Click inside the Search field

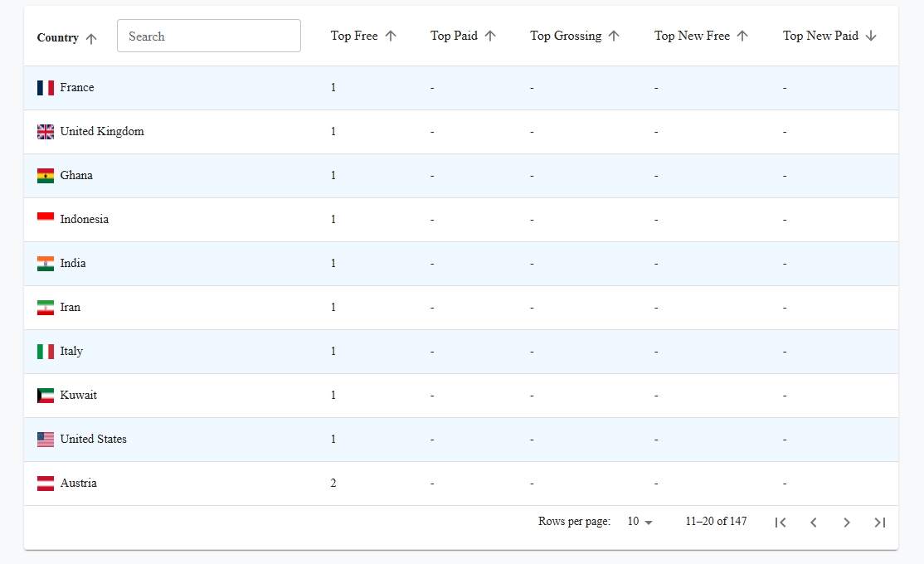tap(208, 36)
